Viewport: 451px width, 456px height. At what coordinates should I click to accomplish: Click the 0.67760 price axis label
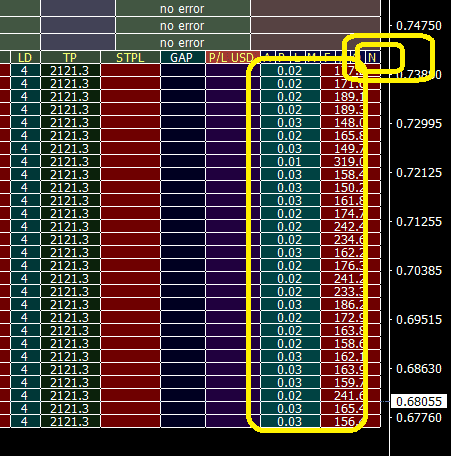coord(419,418)
